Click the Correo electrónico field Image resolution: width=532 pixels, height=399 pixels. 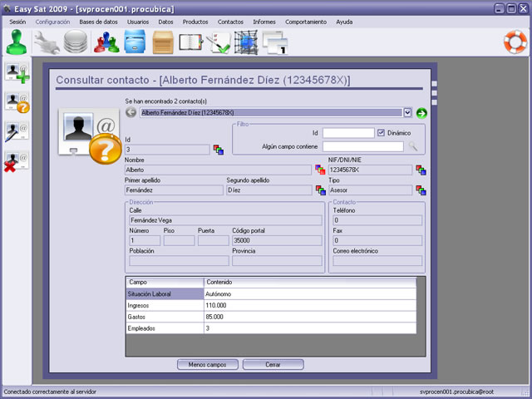pyautogui.click(x=377, y=261)
